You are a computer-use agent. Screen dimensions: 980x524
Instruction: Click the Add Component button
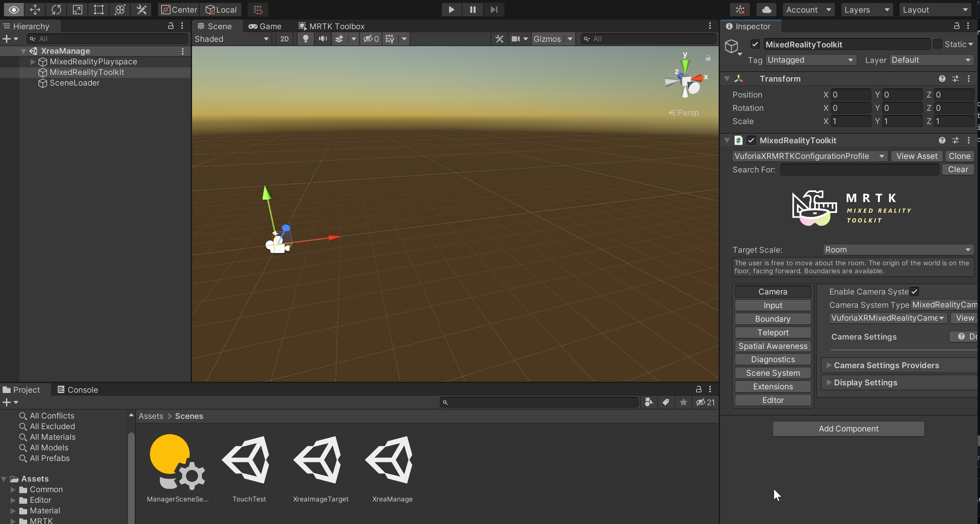[848, 428]
